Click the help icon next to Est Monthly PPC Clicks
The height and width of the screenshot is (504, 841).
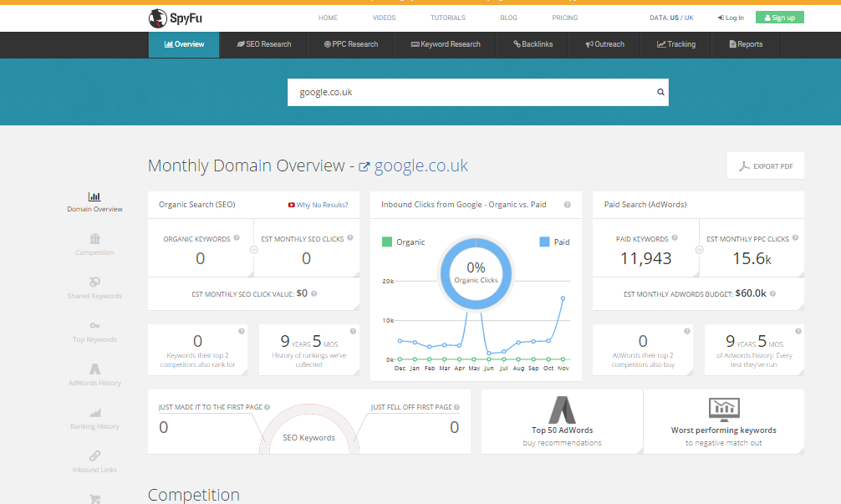click(795, 238)
